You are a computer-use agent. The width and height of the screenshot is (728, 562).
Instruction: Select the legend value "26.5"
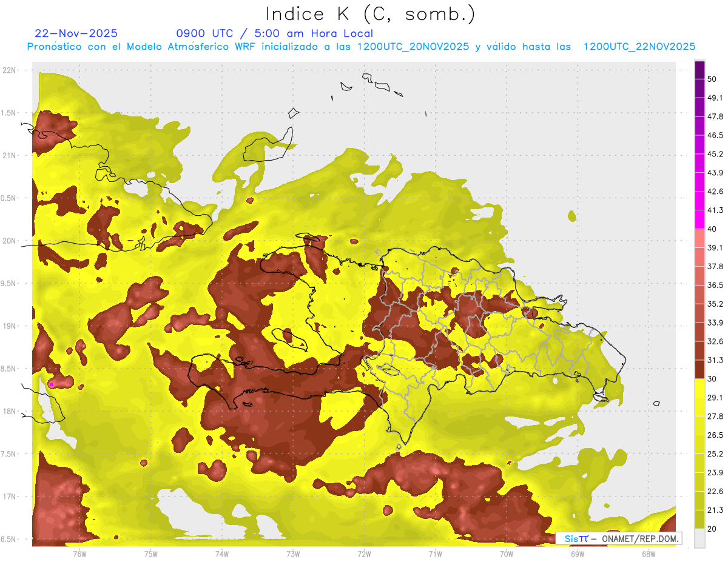pyautogui.click(x=715, y=435)
